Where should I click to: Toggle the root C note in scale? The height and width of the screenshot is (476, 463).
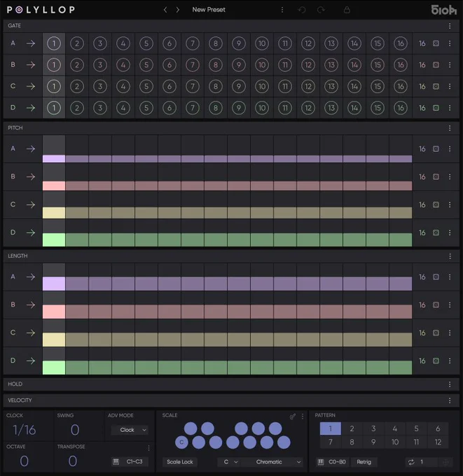181,442
